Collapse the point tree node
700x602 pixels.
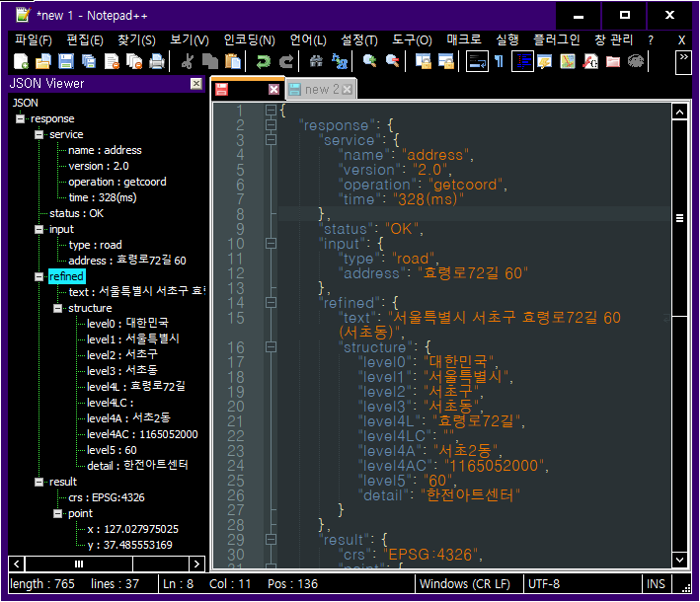[57, 513]
